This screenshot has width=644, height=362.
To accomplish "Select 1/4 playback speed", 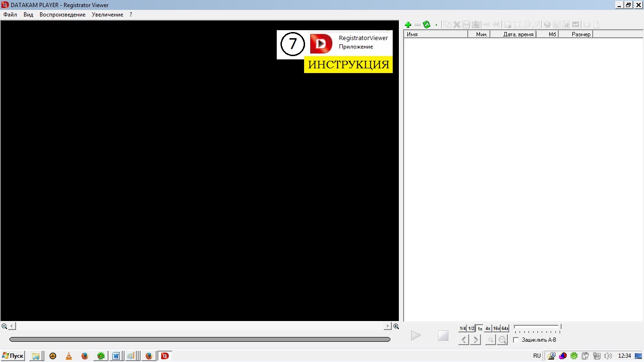I will click(x=462, y=329).
